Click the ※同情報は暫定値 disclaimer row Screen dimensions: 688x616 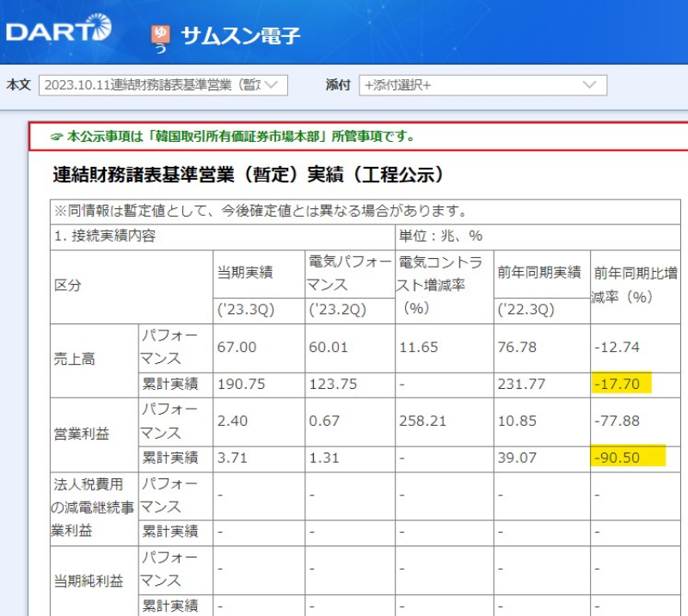click(365, 212)
